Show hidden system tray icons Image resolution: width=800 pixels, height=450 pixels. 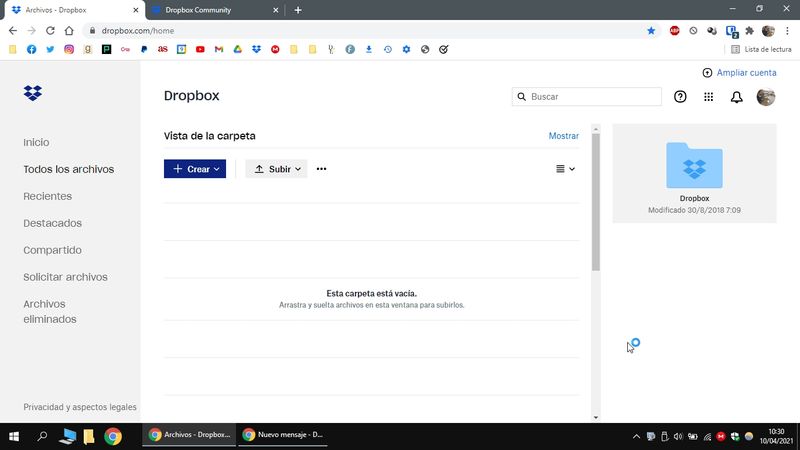(636, 436)
